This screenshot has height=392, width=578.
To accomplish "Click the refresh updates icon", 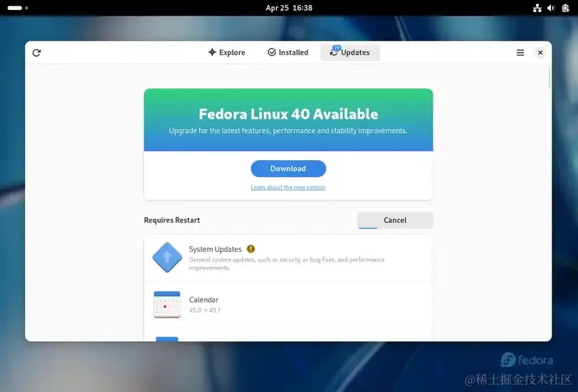I will [x=36, y=53].
